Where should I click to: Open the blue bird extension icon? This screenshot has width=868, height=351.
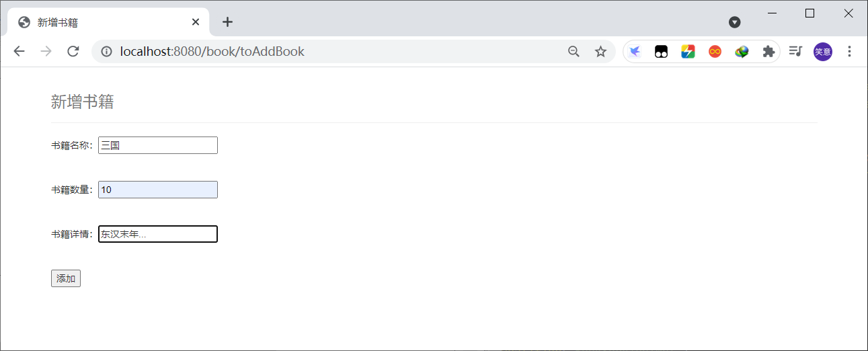coord(634,52)
